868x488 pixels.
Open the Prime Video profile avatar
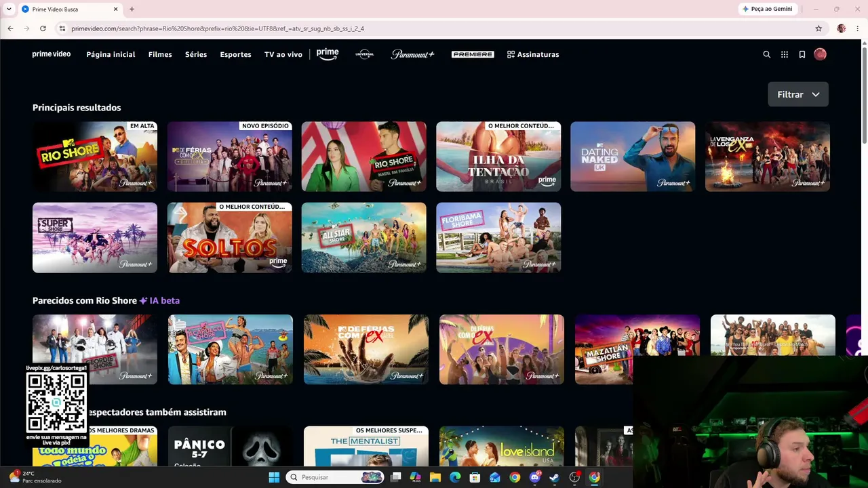[820, 54]
